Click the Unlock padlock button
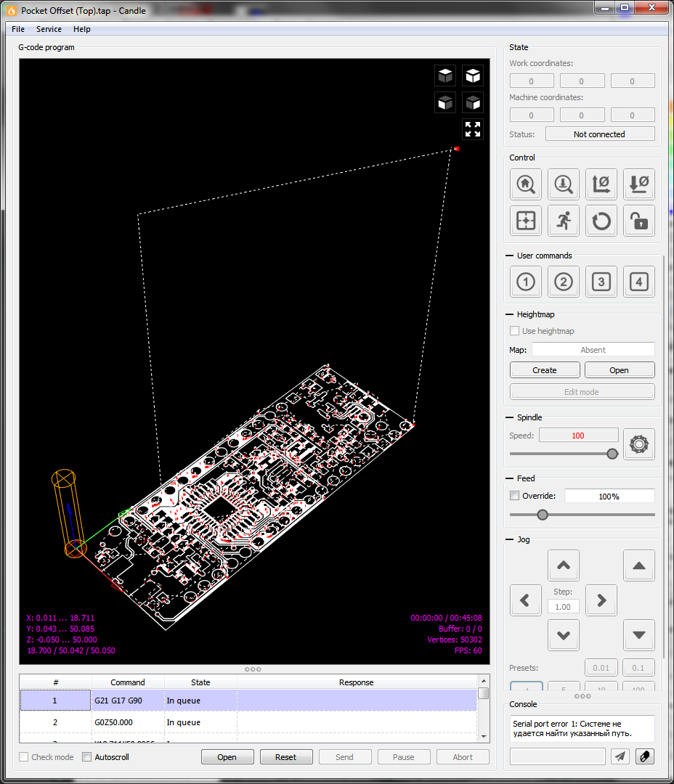The image size is (674, 784). (x=639, y=221)
